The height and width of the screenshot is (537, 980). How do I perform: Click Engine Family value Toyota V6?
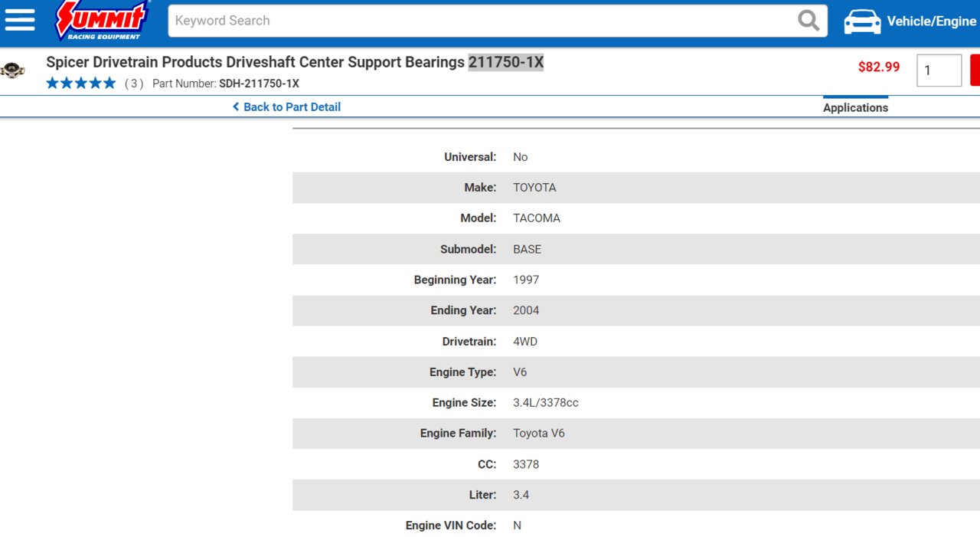click(539, 434)
